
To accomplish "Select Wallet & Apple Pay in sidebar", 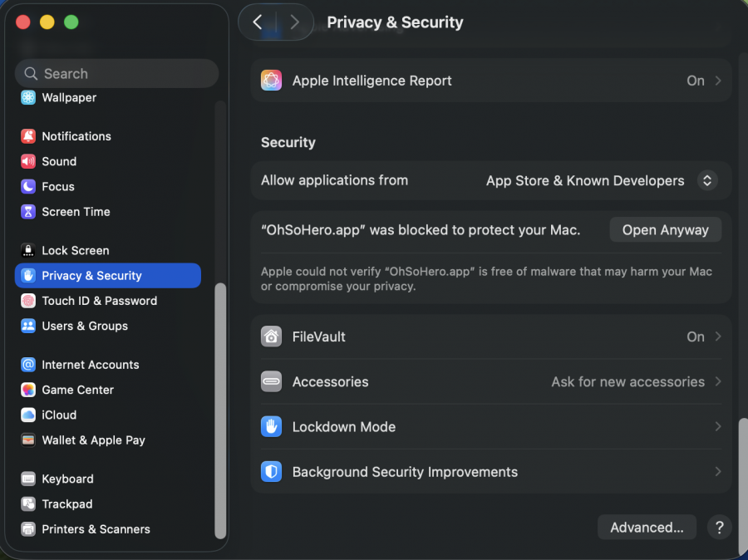I will click(x=108, y=440).
